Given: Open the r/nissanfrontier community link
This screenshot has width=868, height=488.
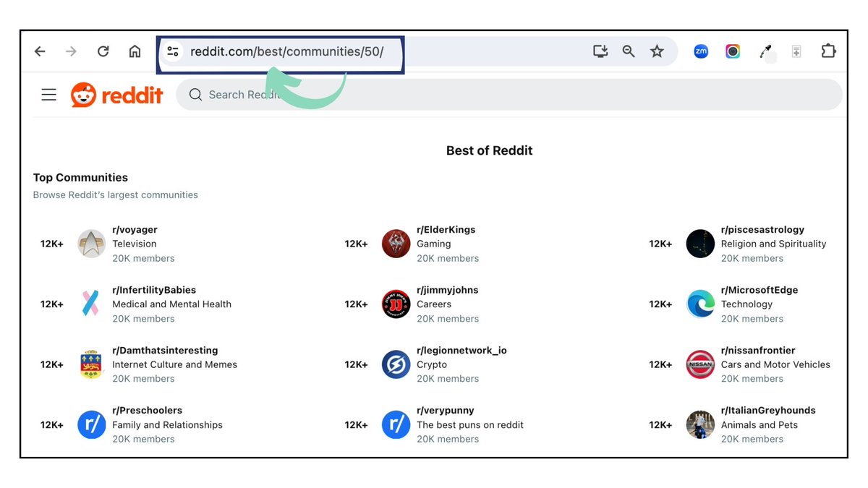Looking at the screenshot, I should [x=758, y=351].
